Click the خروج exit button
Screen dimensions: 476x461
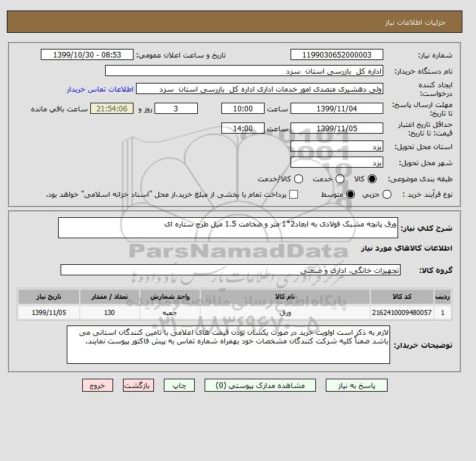coord(98,386)
